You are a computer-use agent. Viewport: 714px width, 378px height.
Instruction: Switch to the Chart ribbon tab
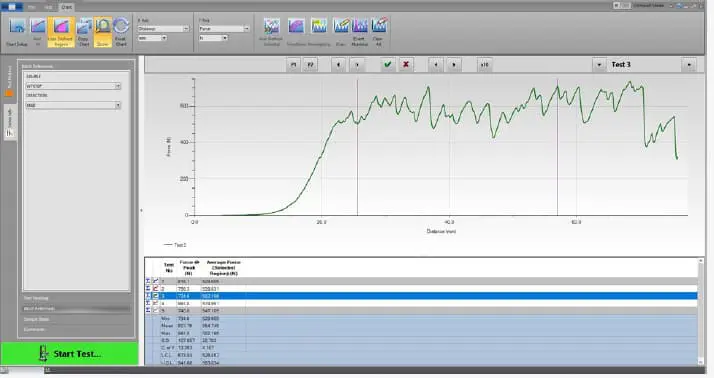coord(66,7)
